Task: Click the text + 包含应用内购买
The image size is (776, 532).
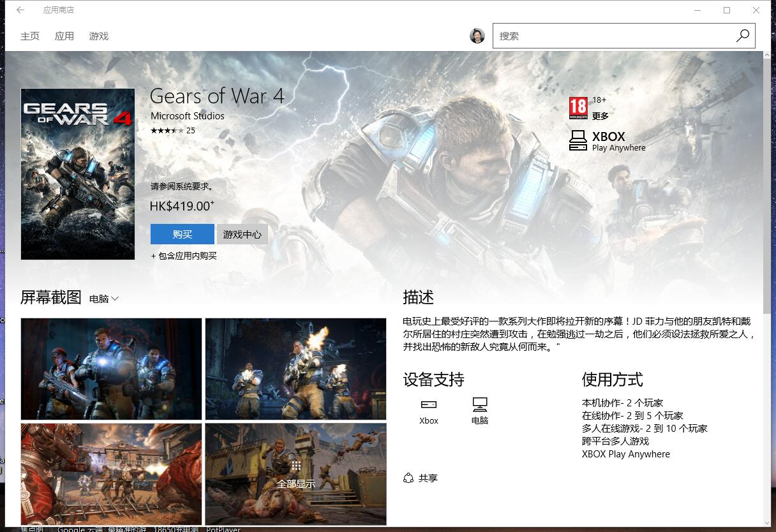Action: tap(184, 256)
